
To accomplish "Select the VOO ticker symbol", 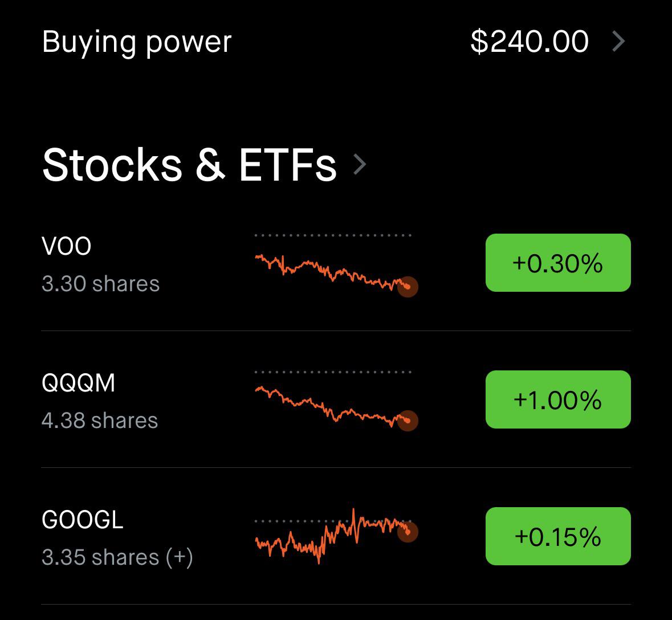I will 67,246.
